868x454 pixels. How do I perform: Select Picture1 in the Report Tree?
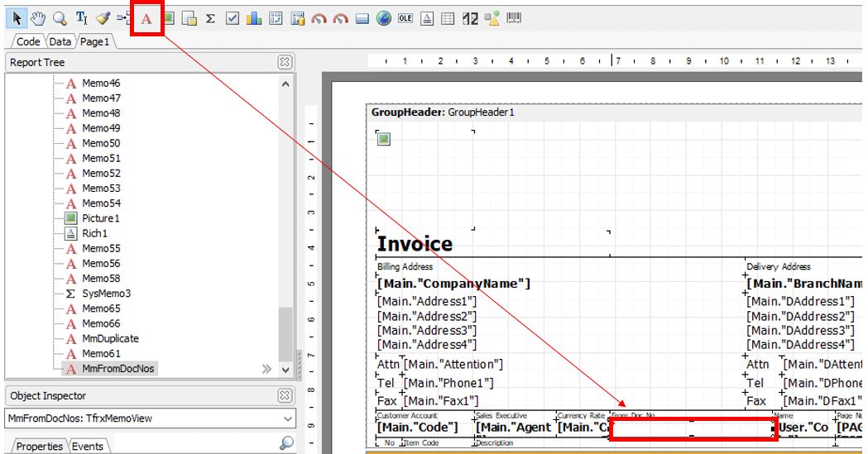coord(100,218)
